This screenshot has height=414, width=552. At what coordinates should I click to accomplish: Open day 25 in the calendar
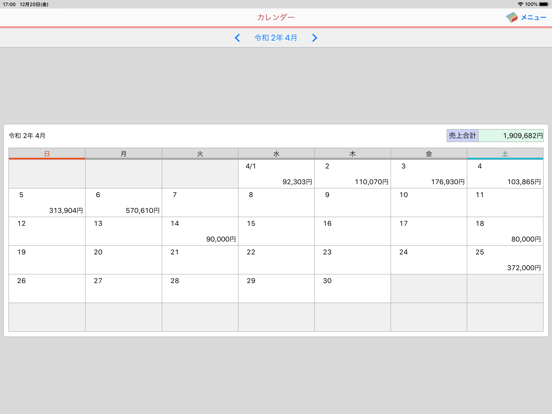[x=505, y=260]
